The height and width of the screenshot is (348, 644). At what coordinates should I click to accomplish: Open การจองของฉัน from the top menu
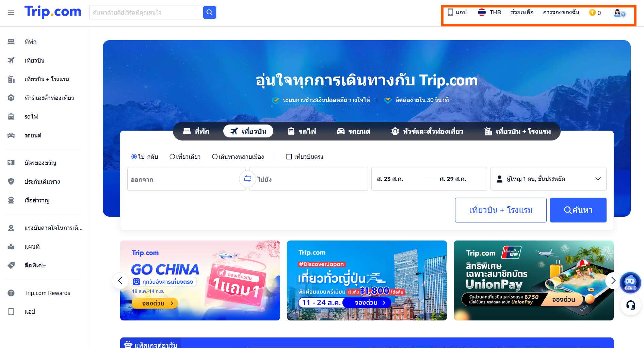[560, 12]
